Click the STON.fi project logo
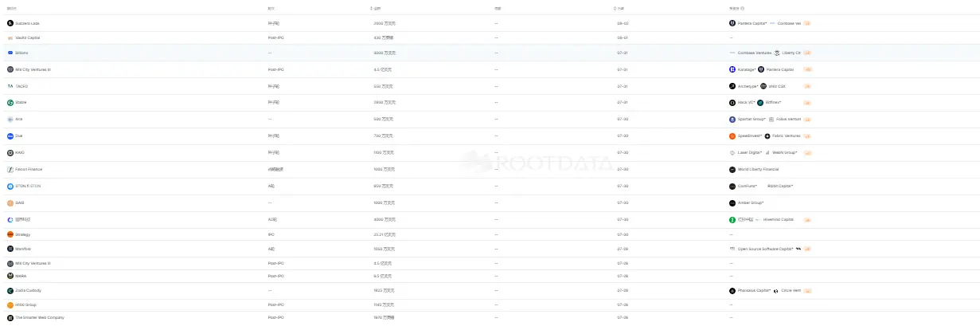This screenshot has height=330, width=980. 10,186
